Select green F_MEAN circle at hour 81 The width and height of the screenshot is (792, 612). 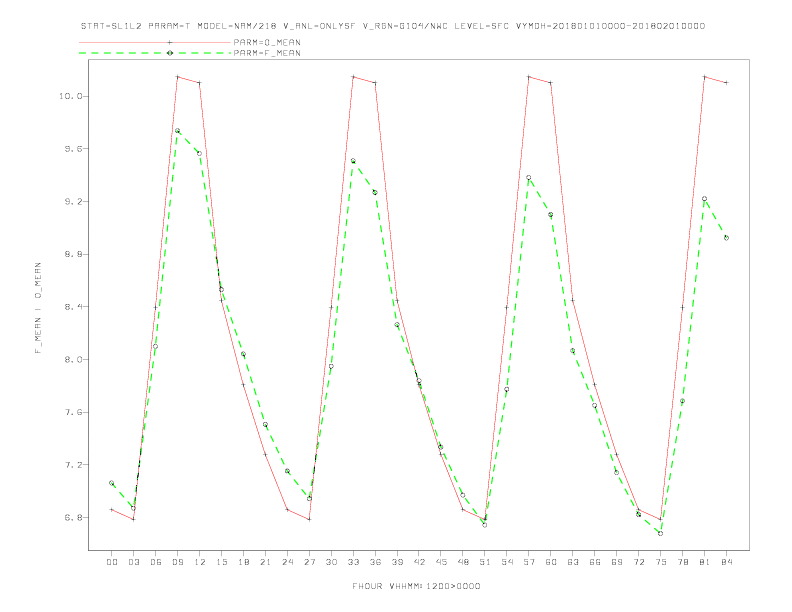[x=705, y=199]
